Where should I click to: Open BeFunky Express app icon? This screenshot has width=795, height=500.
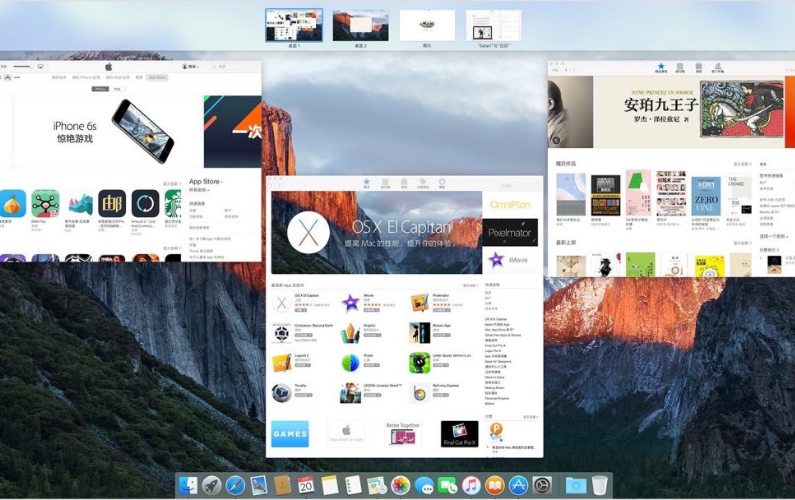coord(419,393)
